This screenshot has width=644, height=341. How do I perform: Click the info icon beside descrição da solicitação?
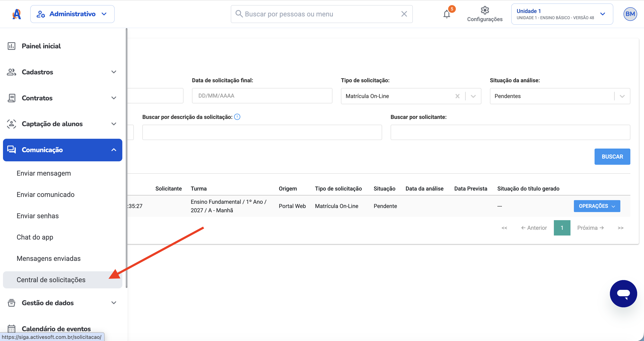(237, 117)
